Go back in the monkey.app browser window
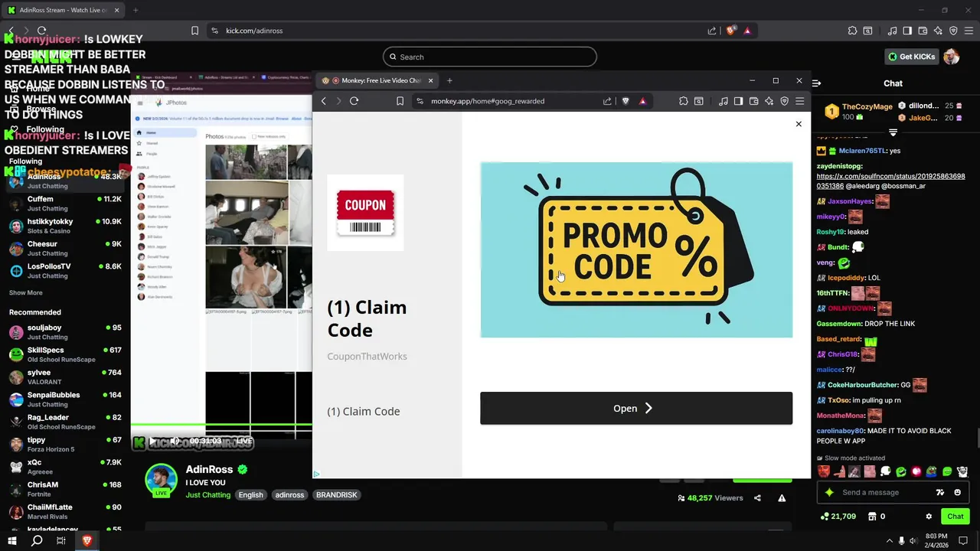The width and height of the screenshot is (980, 551). pos(324,101)
